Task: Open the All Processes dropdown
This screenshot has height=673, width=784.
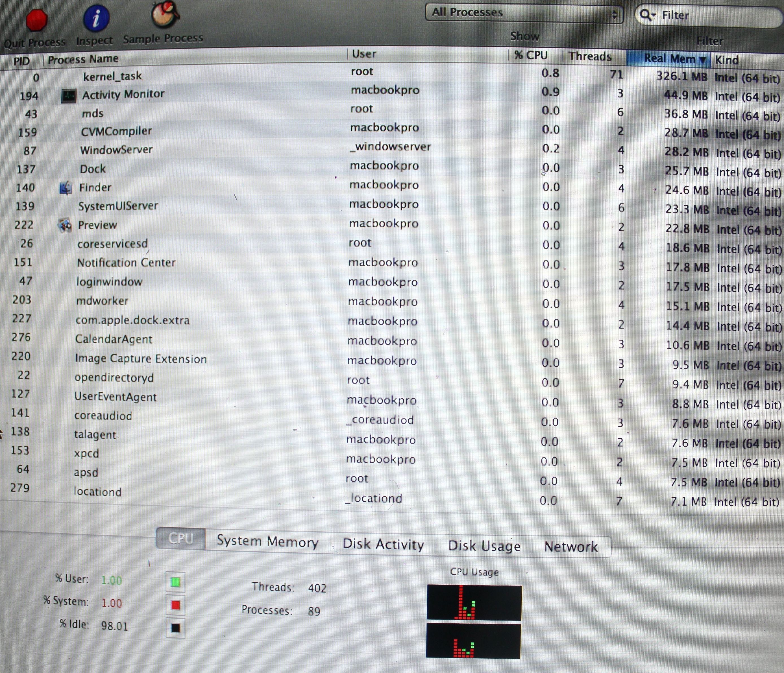Action: (x=524, y=13)
